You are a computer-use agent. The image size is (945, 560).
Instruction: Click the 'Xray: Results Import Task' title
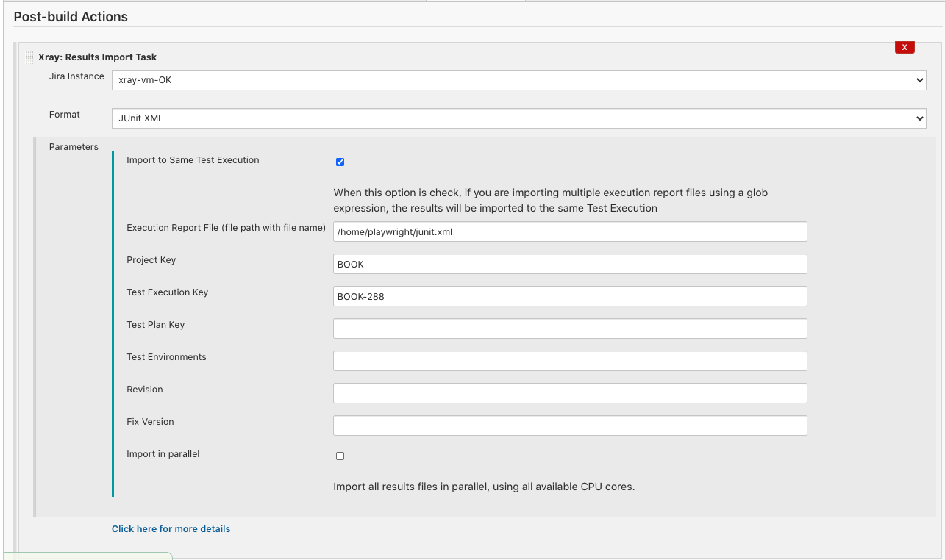(97, 57)
